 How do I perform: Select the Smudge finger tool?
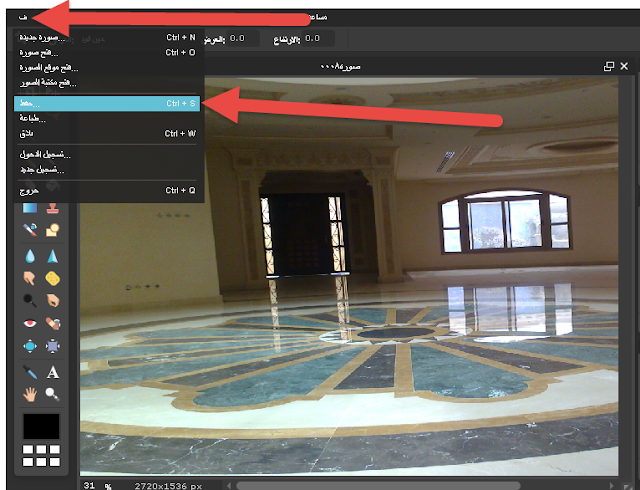[x=29, y=278]
